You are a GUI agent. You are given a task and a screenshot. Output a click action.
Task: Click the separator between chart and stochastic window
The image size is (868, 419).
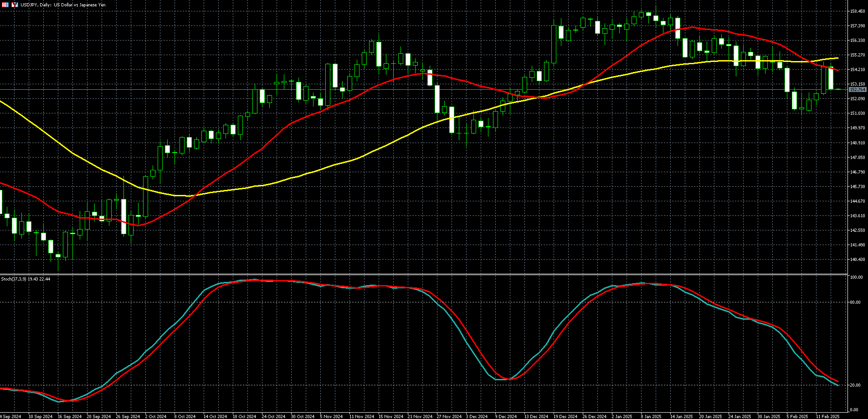coord(424,274)
